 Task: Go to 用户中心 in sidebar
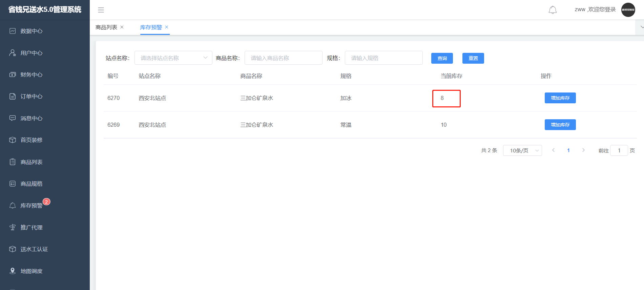pyautogui.click(x=31, y=53)
